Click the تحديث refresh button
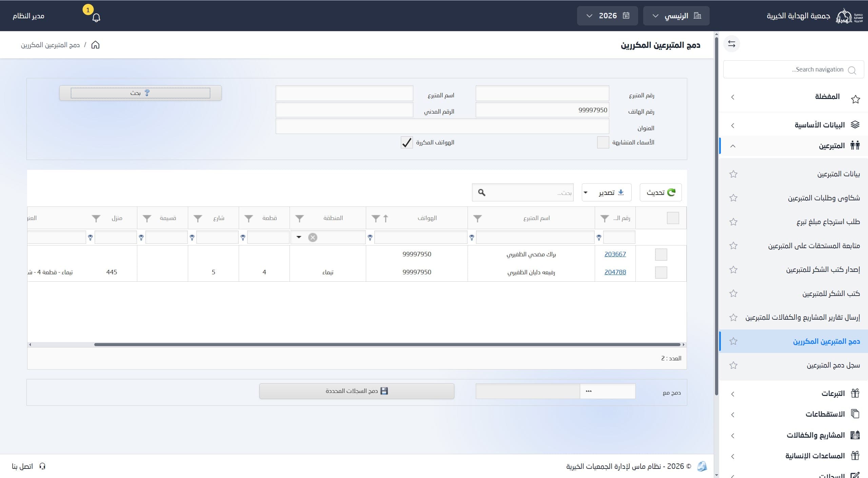868x478 pixels. coord(660,193)
